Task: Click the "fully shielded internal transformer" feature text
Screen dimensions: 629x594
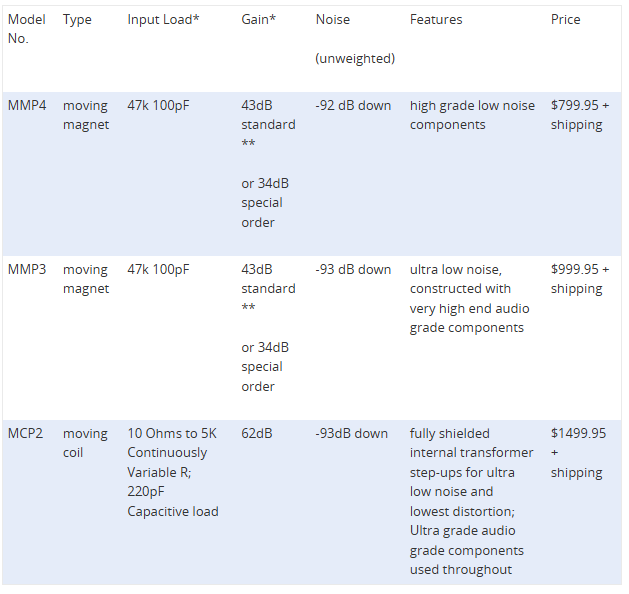Action: tap(466, 443)
